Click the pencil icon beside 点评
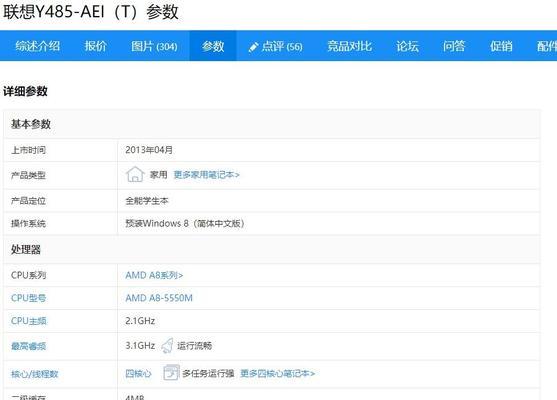557x400 pixels. tap(253, 47)
